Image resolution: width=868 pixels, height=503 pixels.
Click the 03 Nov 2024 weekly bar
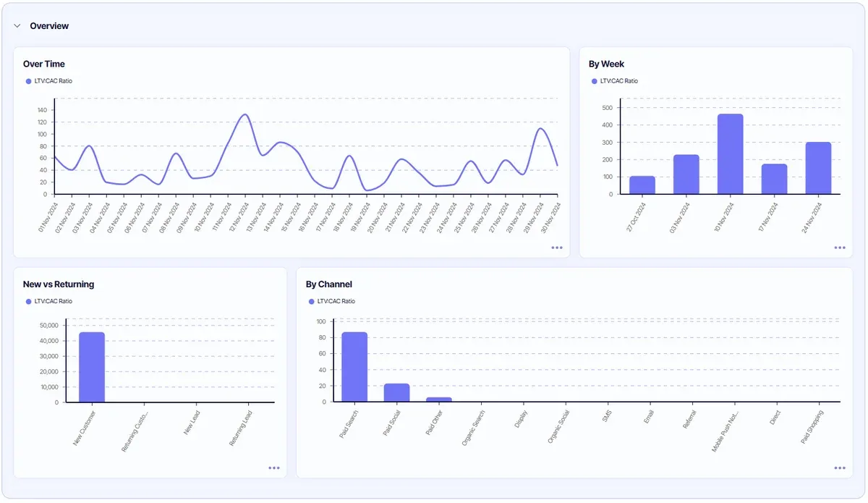(x=686, y=174)
